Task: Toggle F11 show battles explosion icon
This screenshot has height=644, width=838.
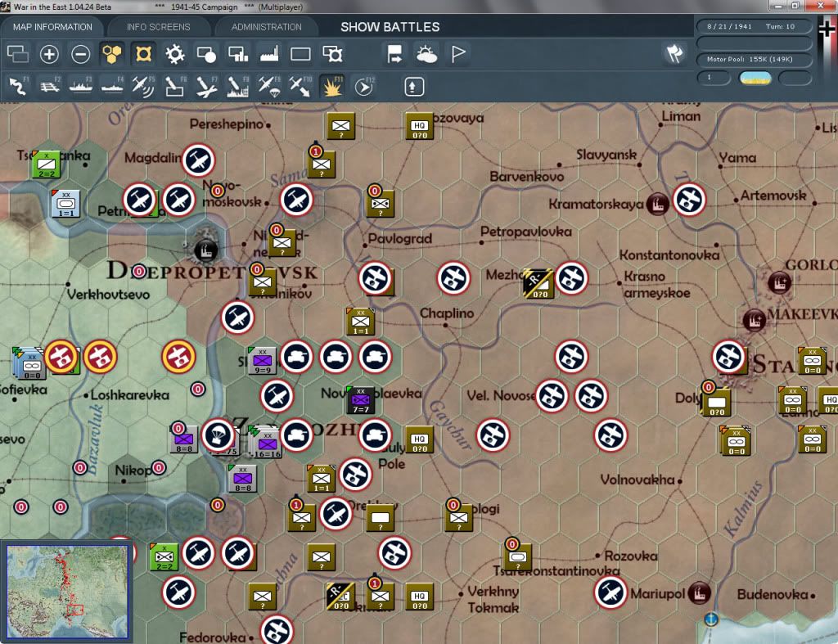Action: [x=332, y=87]
